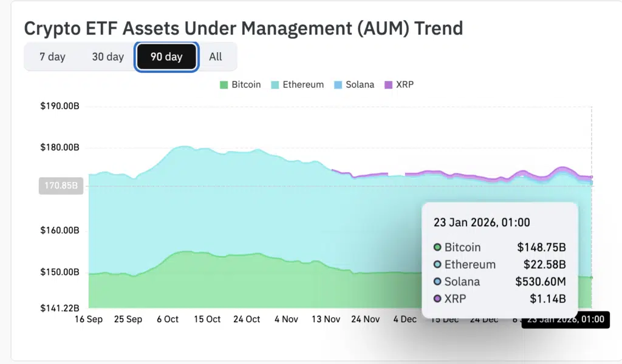Click the Ethereum marker dot in tooltip
The image size is (622, 364).
[x=437, y=265]
